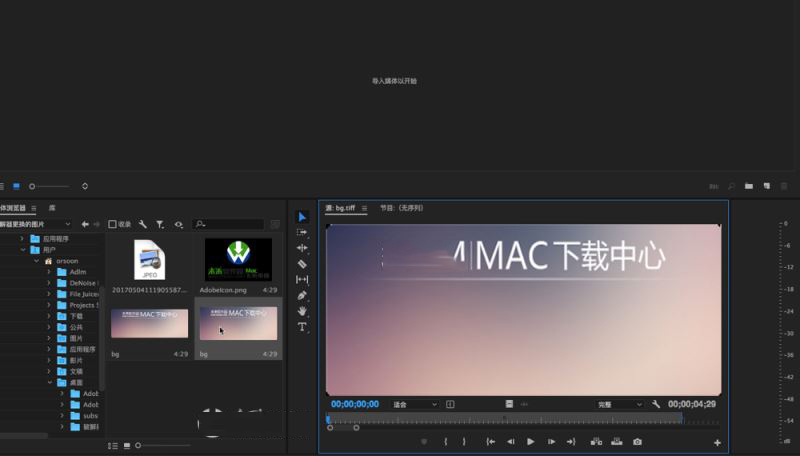The height and width of the screenshot is (456, 800).
Task: Expand the Projects folder
Action: click(49, 305)
